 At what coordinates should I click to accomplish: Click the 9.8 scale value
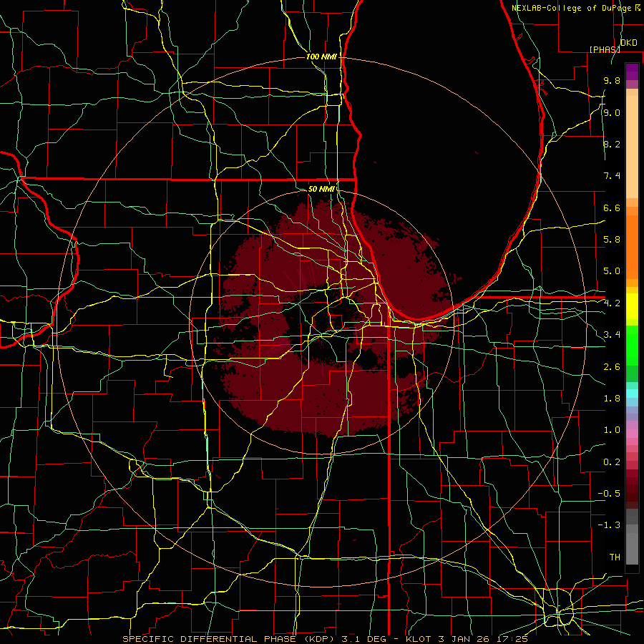click(612, 80)
